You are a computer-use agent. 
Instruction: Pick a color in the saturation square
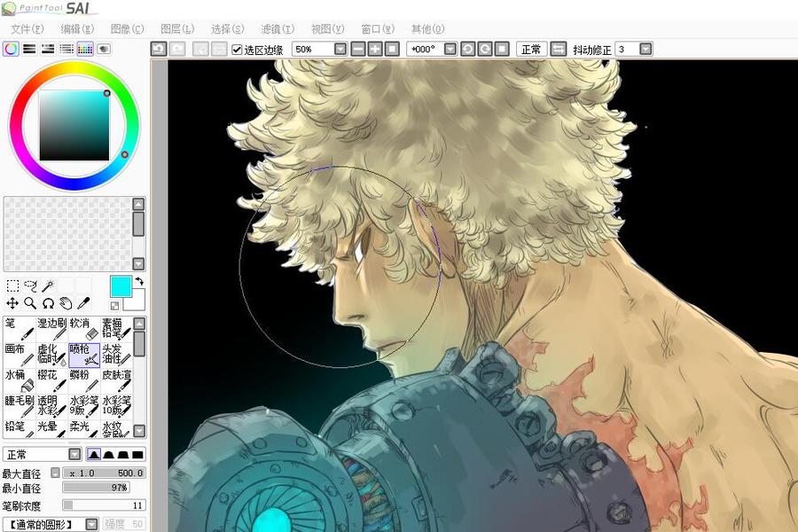coord(74,125)
